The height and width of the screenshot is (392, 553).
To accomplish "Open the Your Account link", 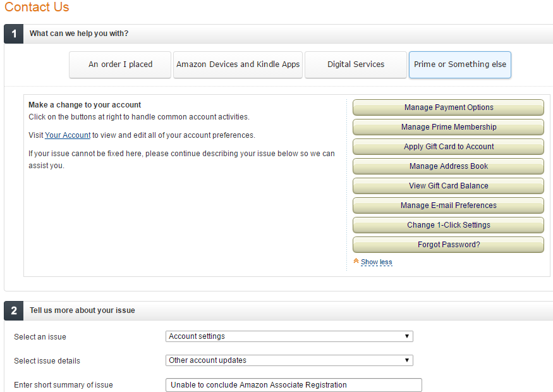I will [68, 135].
